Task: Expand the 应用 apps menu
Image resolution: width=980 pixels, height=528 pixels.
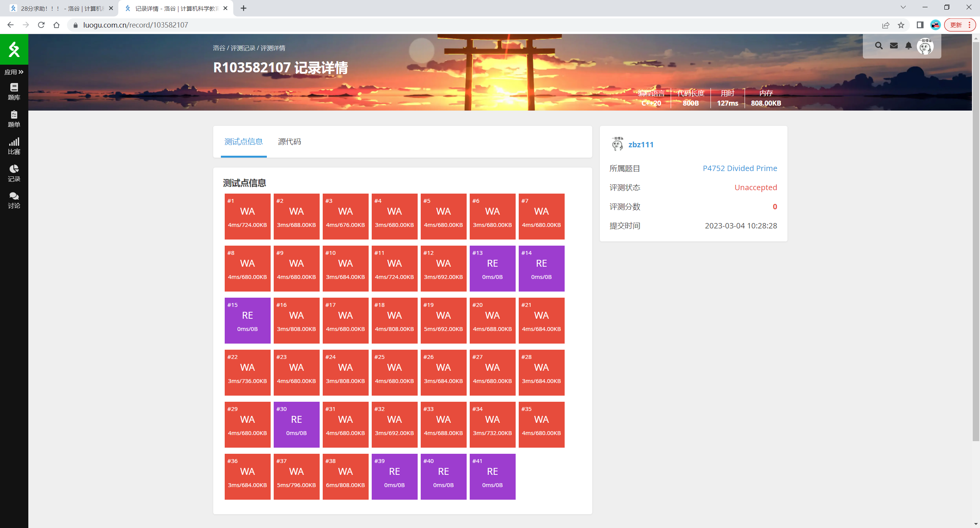Action: coord(14,72)
